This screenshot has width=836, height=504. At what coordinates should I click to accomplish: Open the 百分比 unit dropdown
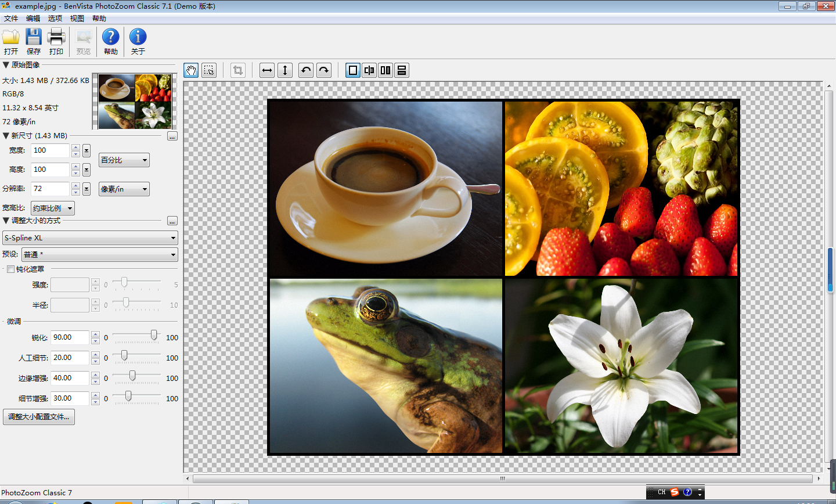coord(124,160)
